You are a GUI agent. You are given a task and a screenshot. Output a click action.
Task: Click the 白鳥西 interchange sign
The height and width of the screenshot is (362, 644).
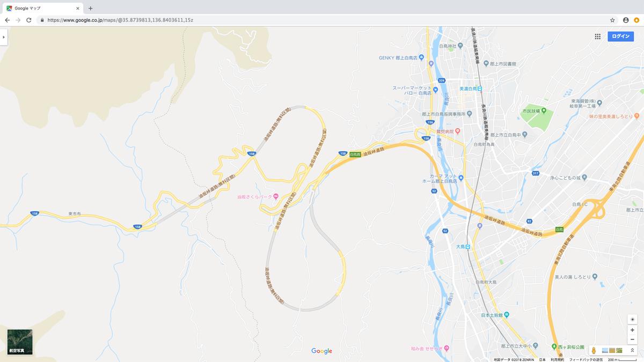point(355,154)
